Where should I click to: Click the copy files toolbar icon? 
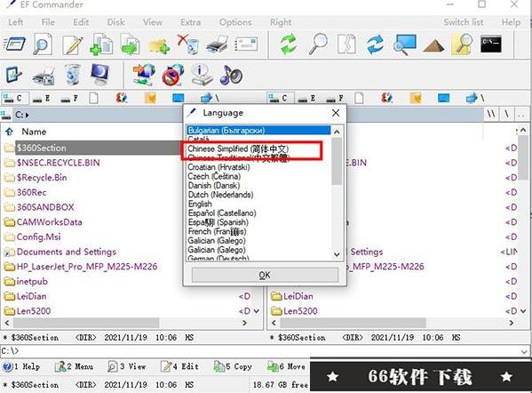tap(102, 44)
